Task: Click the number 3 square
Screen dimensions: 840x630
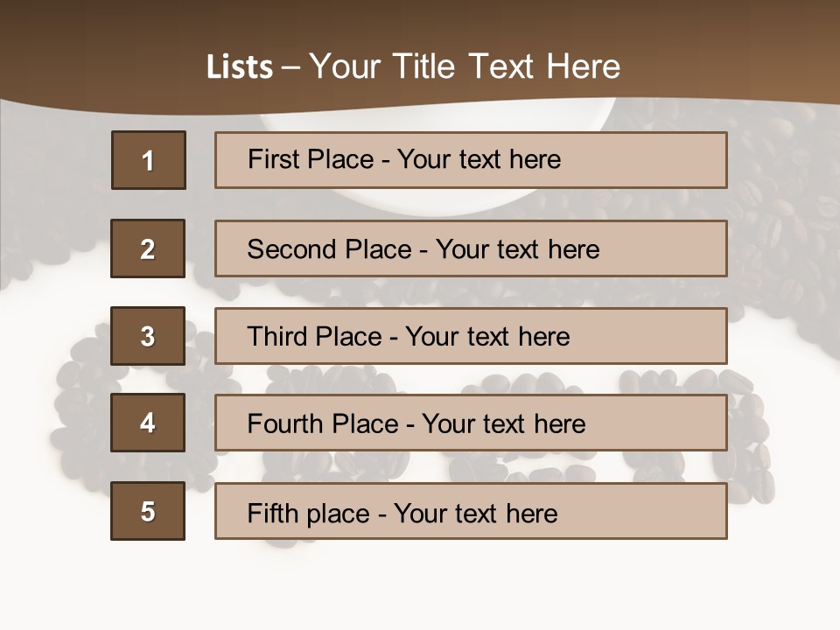Action: pos(148,336)
